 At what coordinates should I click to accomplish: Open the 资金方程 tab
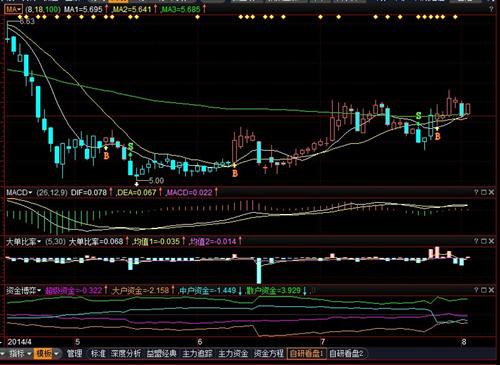click(269, 353)
